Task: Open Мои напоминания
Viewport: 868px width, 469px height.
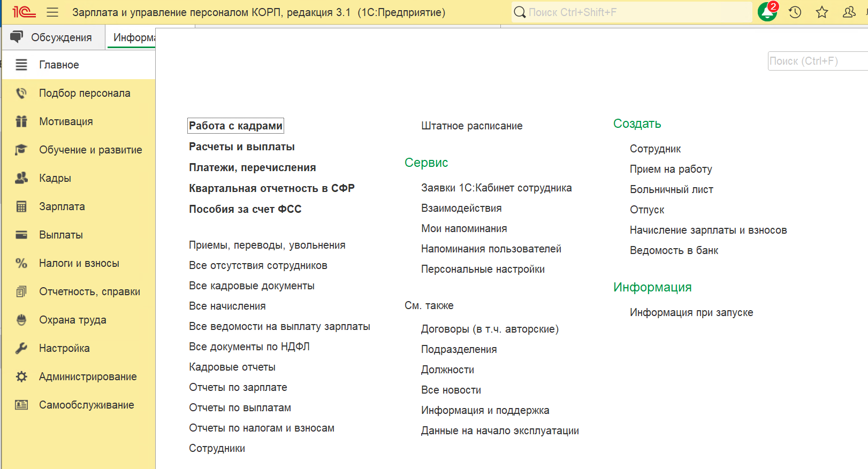Action: (464, 228)
